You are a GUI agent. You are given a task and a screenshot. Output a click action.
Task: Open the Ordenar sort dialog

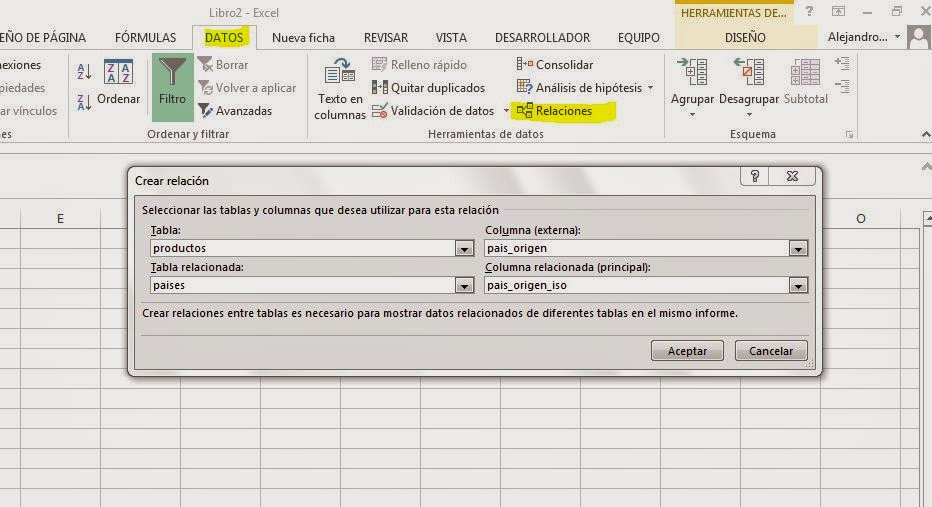118,83
